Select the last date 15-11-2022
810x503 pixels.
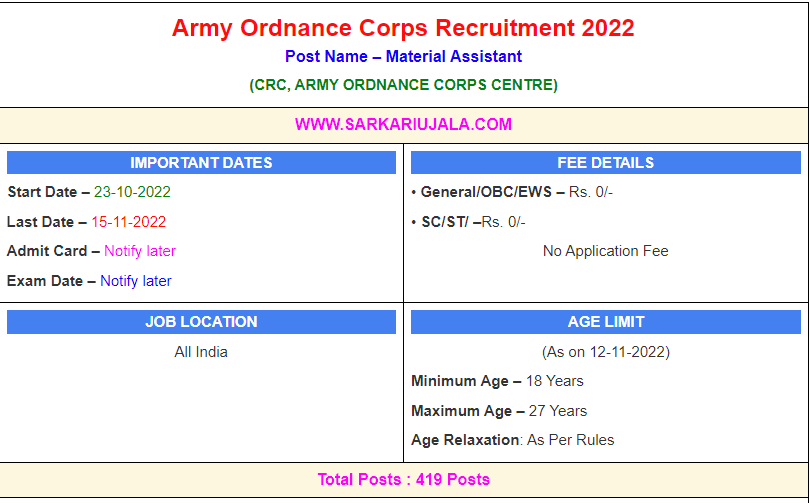coord(129,222)
